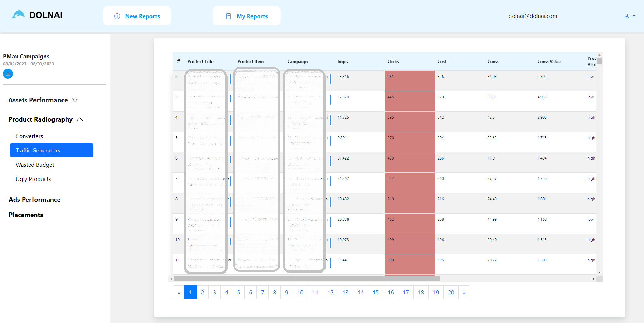Select Ads Performance in the sidebar
Viewport: 644px width, 323px height.
tap(34, 200)
